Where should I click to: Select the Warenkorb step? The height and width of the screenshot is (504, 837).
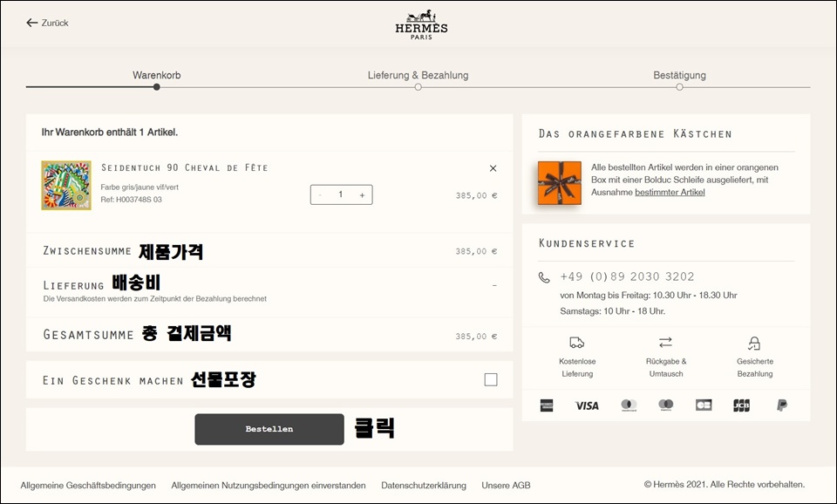(x=156, y=75)
